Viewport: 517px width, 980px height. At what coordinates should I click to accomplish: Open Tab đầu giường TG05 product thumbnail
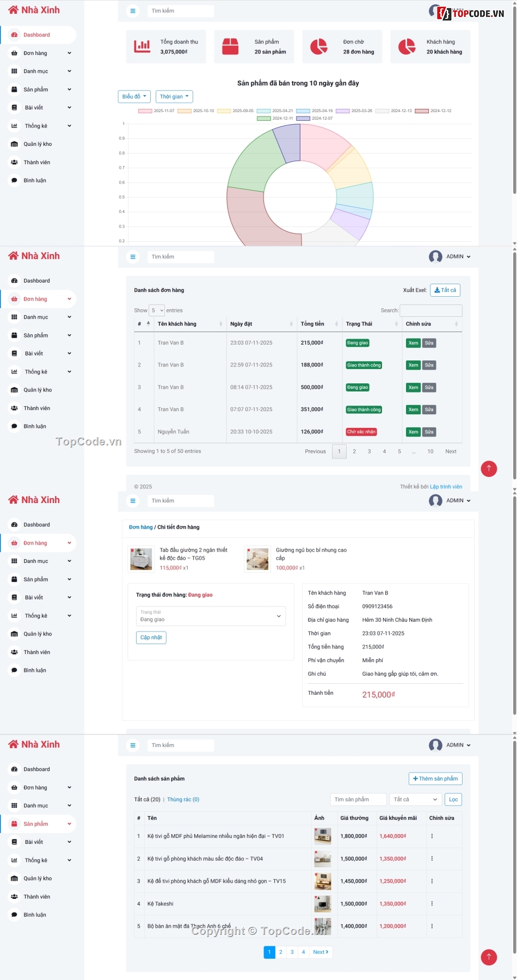point(141,559)
